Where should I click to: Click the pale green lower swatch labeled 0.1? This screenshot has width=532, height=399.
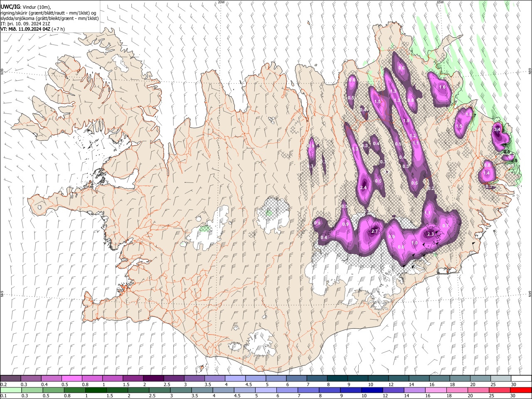click(x=11, y=390)
